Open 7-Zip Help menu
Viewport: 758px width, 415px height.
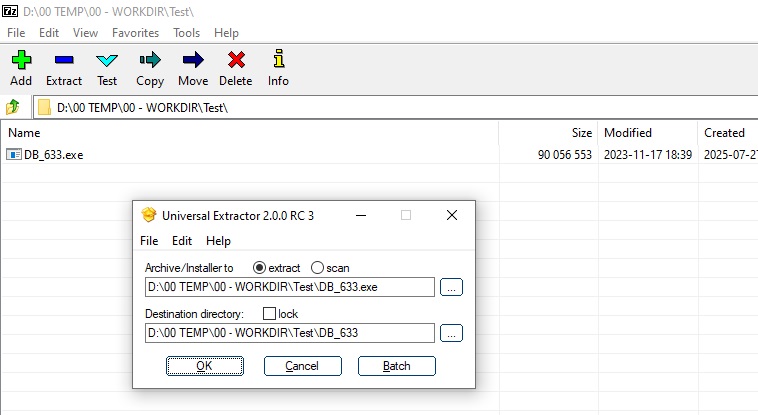pyautogui.click(x=226, y=33)
